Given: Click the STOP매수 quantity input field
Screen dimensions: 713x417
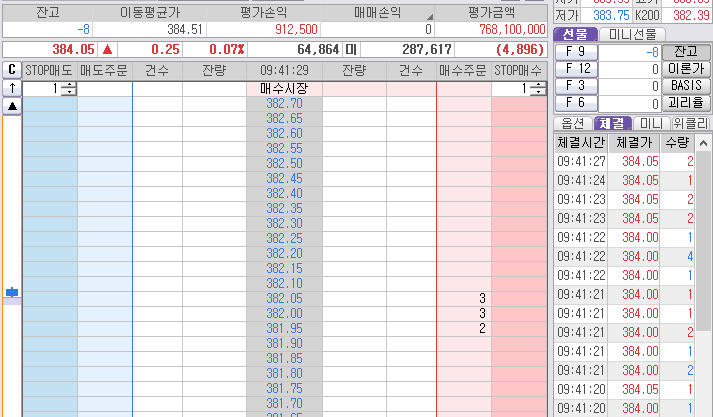Looking at the screenshot, I should click(x=511, y=88).
